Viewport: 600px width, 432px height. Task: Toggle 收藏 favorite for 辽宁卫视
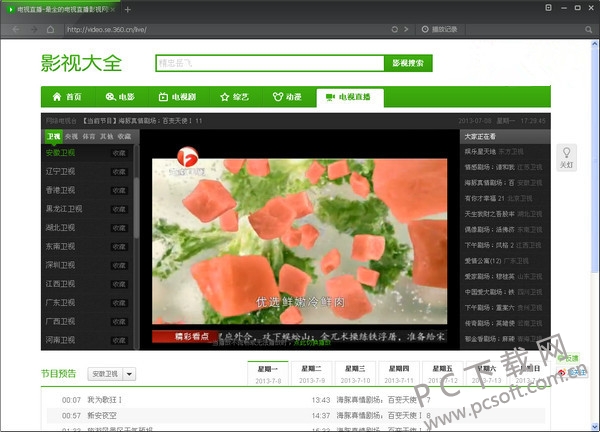click(119, 172)
